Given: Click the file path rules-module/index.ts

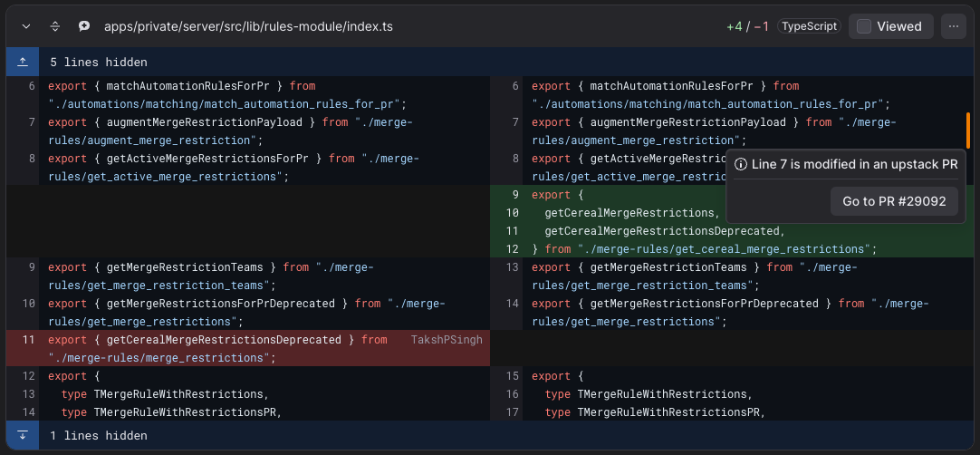Looking at the screenshot, I should tap(249, 27).
